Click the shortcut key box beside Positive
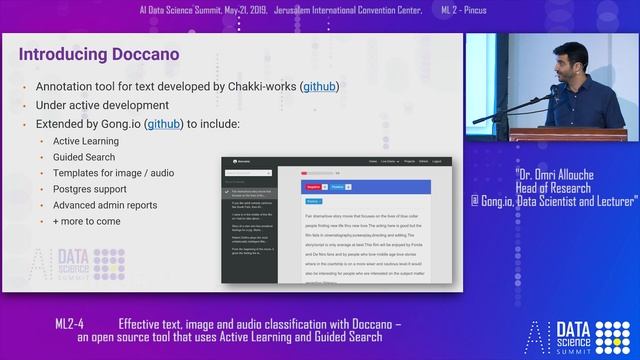 click(x=348, y=187)
